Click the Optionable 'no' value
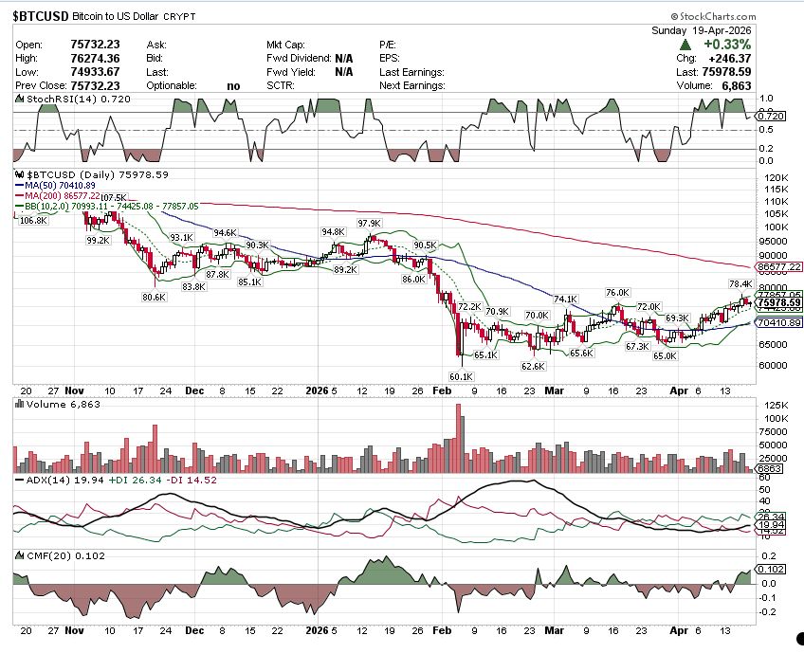The width and height of the screenshot is (804, 672). click(x=233, y=85)
